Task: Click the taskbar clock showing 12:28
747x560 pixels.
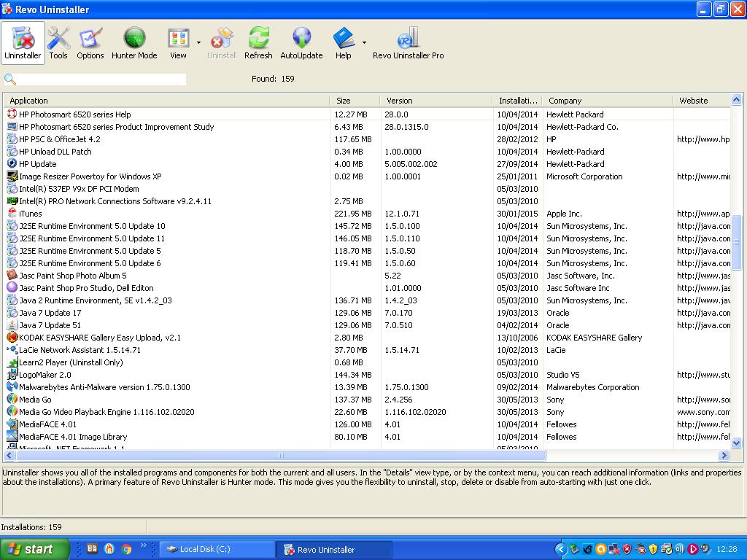Action: [x=727, y=549]
